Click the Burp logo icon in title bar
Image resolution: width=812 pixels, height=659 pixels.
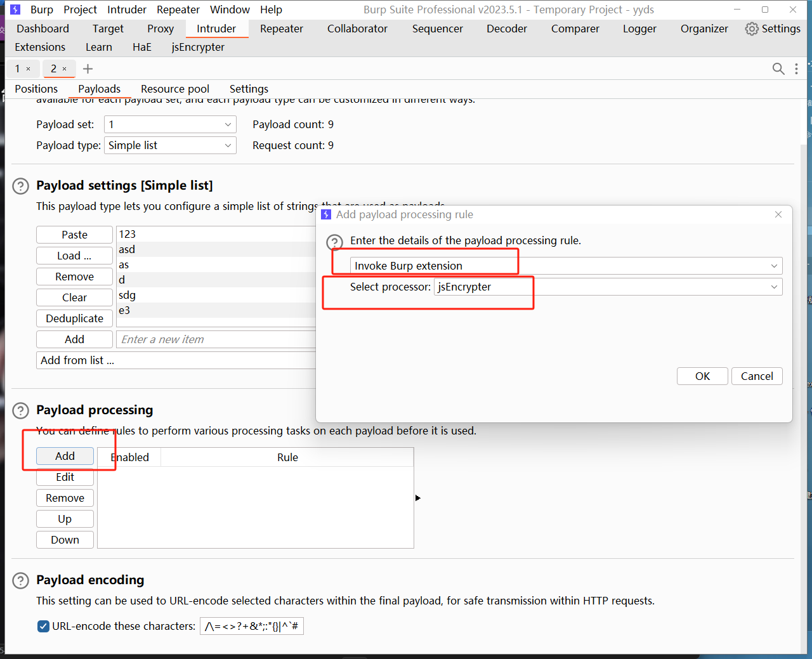click(15, 10)
